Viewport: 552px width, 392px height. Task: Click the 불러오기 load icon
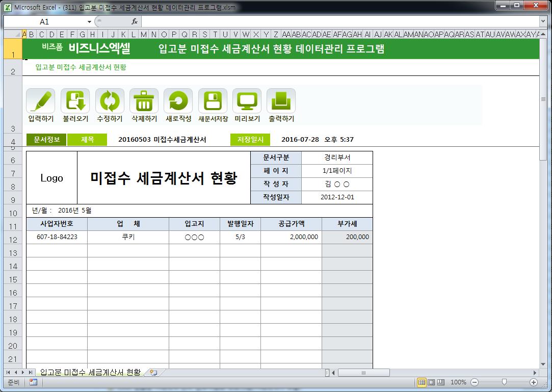pos(75,101)
